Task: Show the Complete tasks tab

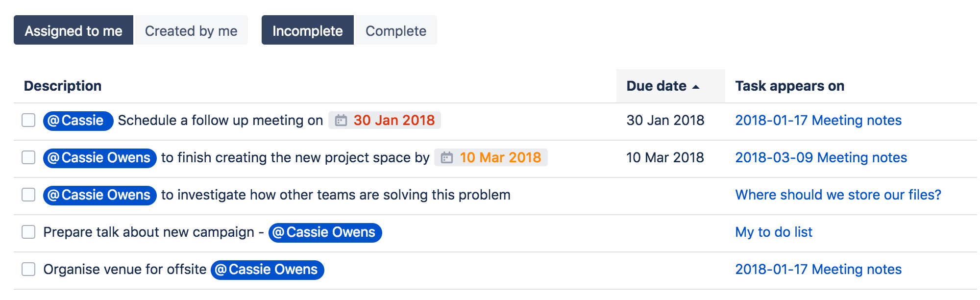Action: point(395,30)
